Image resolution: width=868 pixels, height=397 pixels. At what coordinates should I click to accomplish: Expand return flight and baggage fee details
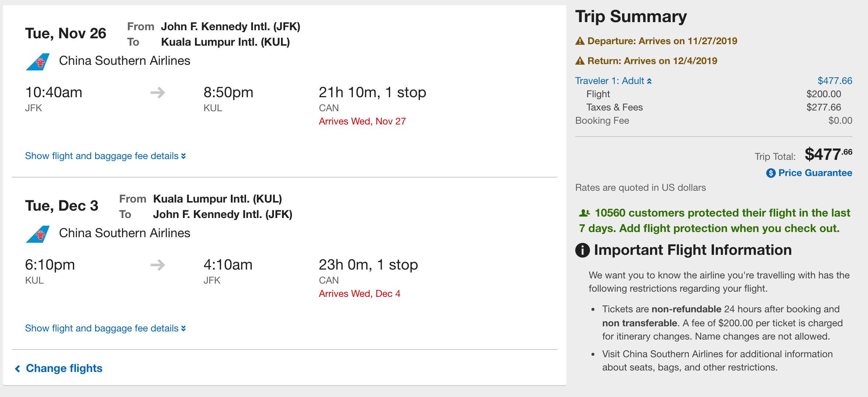click(105, 329)
